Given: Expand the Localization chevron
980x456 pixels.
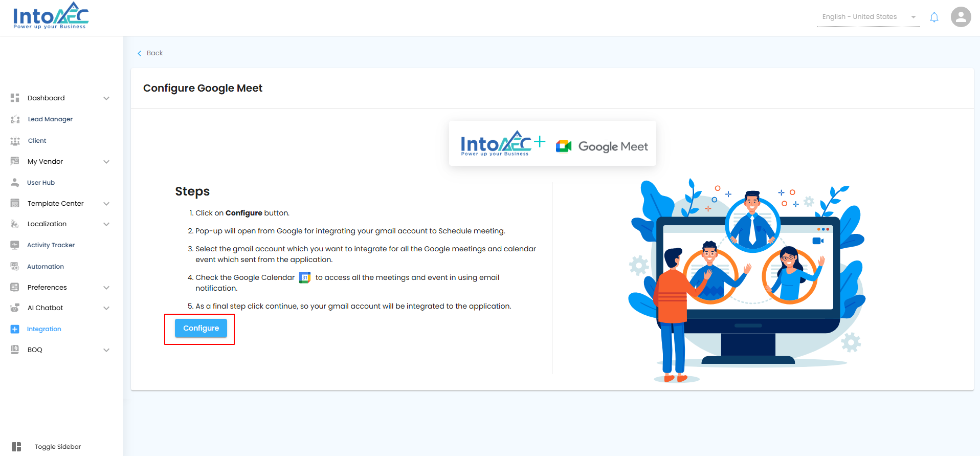Looking at the screenshot, I should coord(106,224).
